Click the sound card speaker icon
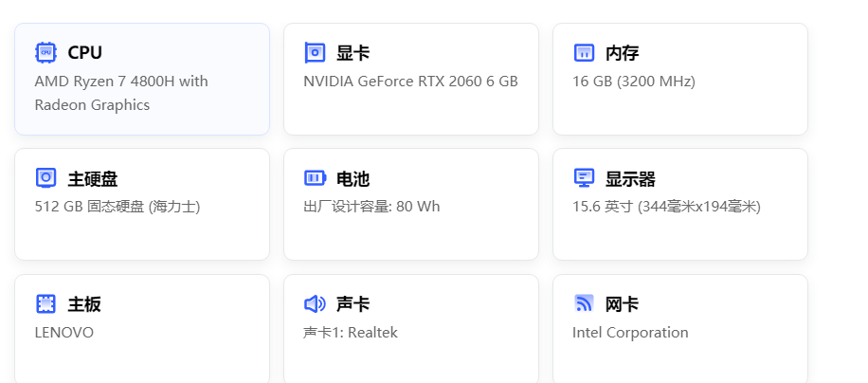The image size is (868, 383). pos(315,303)
